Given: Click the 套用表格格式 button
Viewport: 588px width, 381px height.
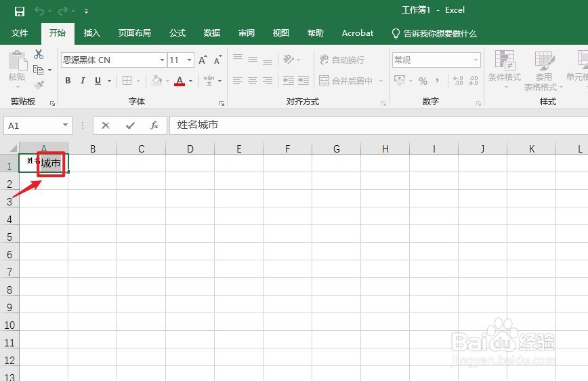Looking at the screenshot, I should click(x=543, y=71).
